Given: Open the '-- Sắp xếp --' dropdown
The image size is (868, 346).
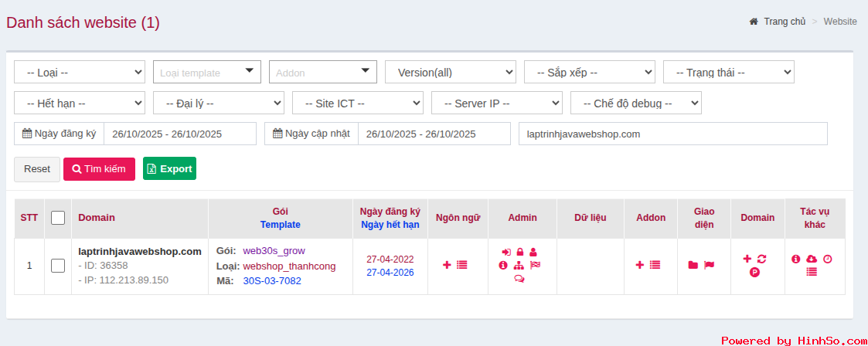Looking at the screenshot, I should click(x=590, y=72).
